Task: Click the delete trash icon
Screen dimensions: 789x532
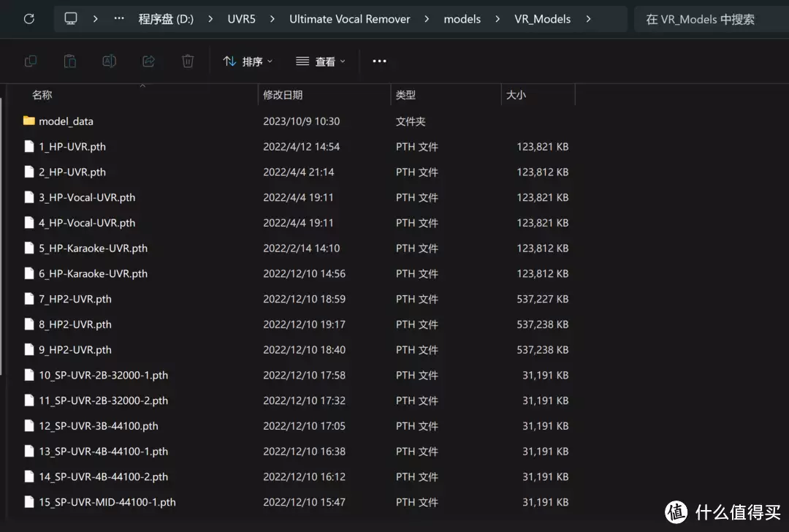Action: coord(188,61)
